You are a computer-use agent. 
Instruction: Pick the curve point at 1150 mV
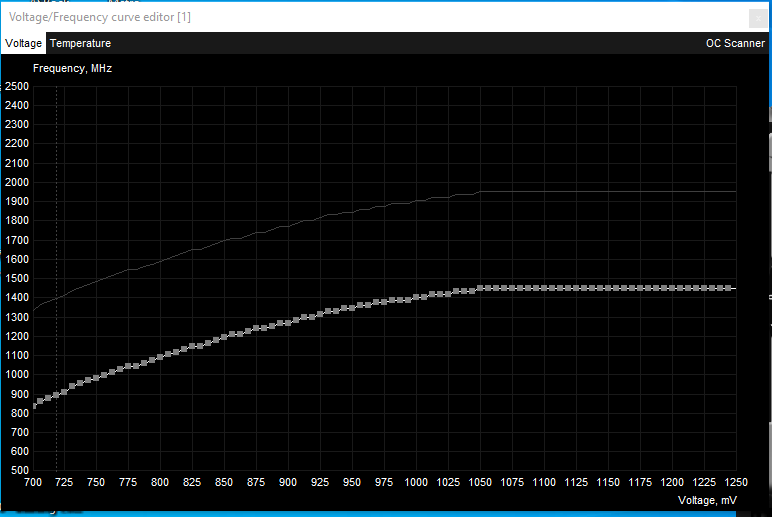(608, 288)
